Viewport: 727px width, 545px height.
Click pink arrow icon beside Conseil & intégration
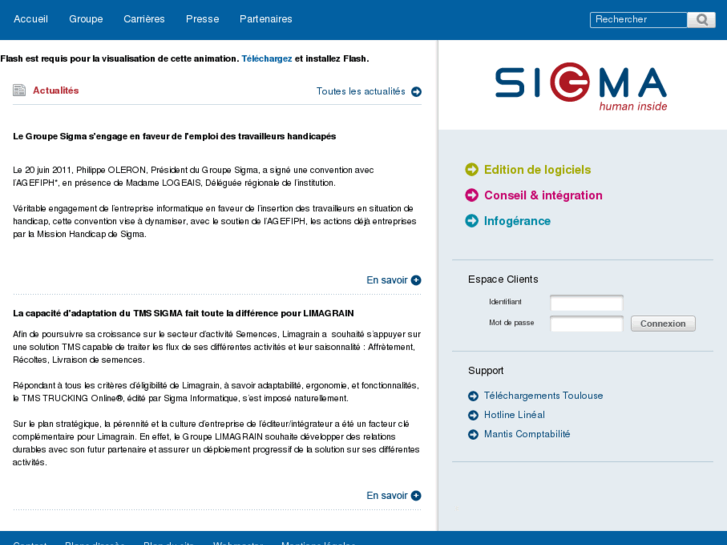[472, 195]
